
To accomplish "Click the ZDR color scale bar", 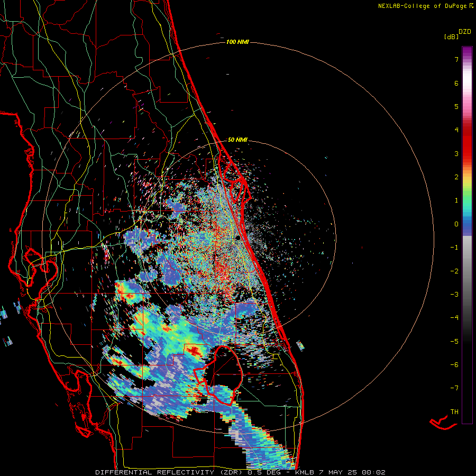I will (467, 235).
